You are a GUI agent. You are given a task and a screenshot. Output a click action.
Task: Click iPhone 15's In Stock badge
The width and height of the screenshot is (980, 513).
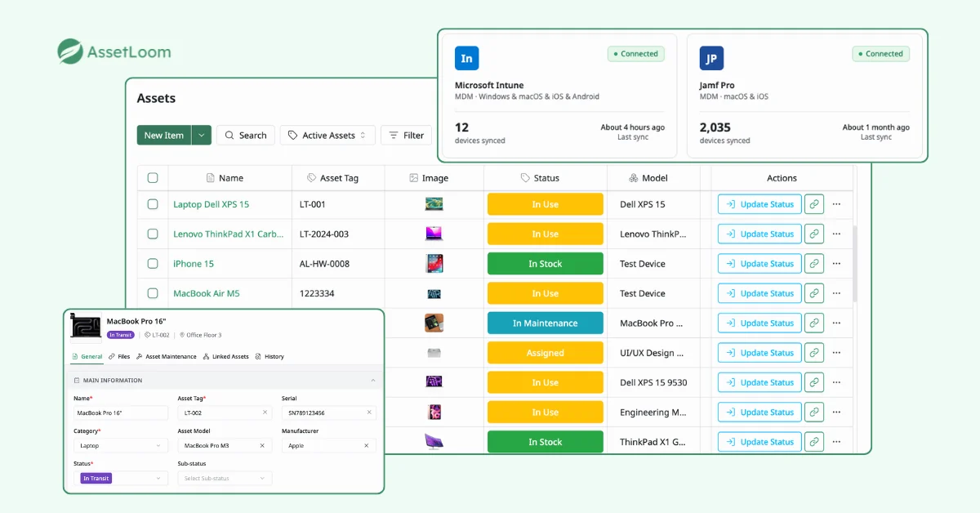coord(546,264)
